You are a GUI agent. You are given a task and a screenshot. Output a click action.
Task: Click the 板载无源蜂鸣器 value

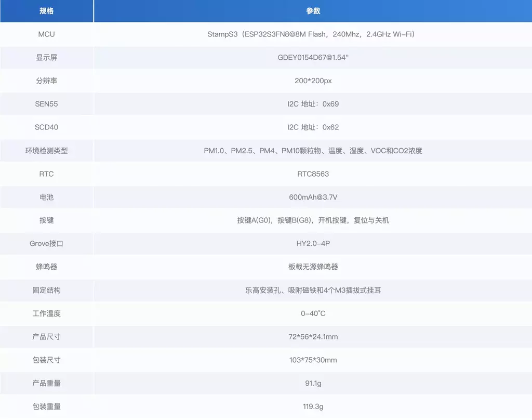[x=313, y=267]
